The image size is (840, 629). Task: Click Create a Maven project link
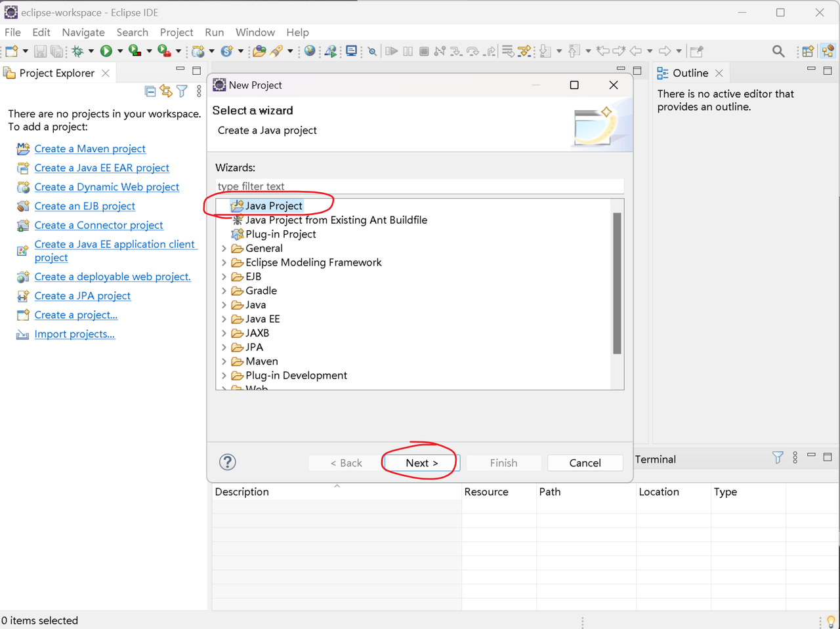click(90, 149)
